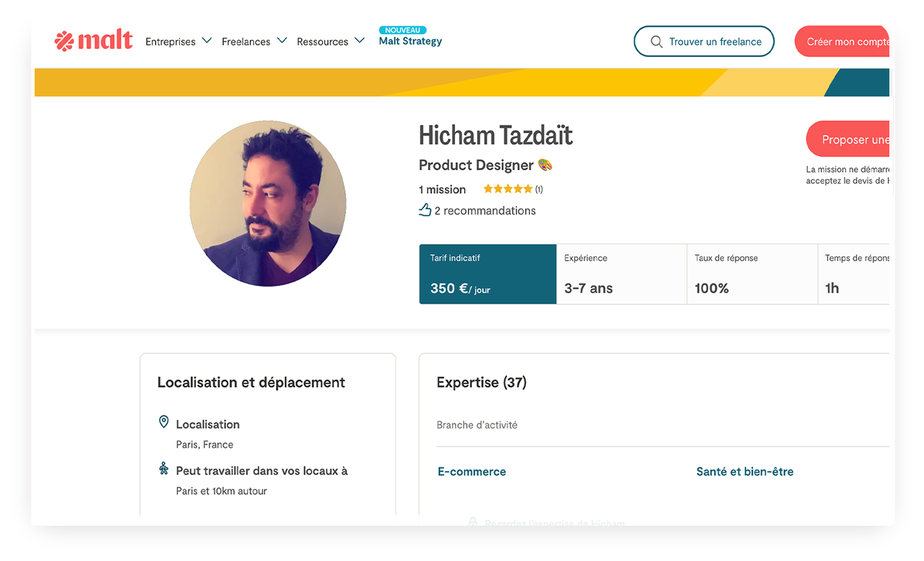Click the thumbs-up recommendations icon
Screen dimensions: 924x561
pyautogui.click(x=425, y=210)
